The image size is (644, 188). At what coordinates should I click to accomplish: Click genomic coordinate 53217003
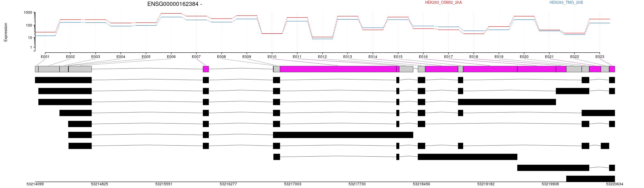pos(293,184)
